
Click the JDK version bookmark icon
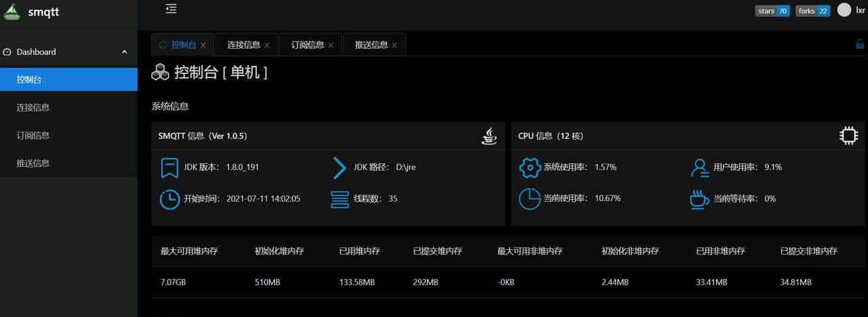(169, 167)
